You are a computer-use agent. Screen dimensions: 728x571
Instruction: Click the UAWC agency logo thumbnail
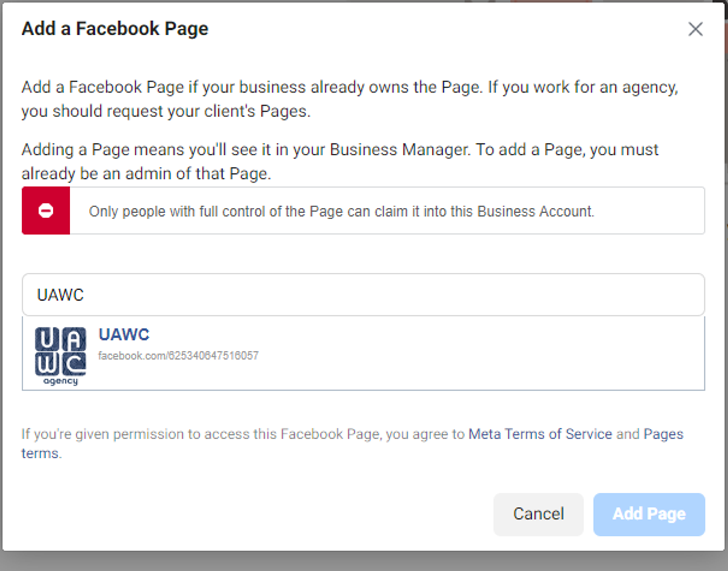click(60, 355)
